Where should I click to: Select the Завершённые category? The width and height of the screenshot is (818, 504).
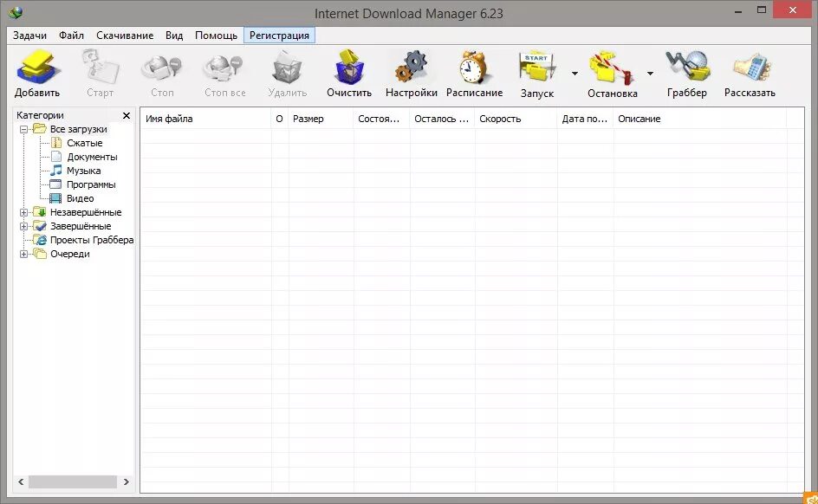pyautogui.click(x=81, y=226)
